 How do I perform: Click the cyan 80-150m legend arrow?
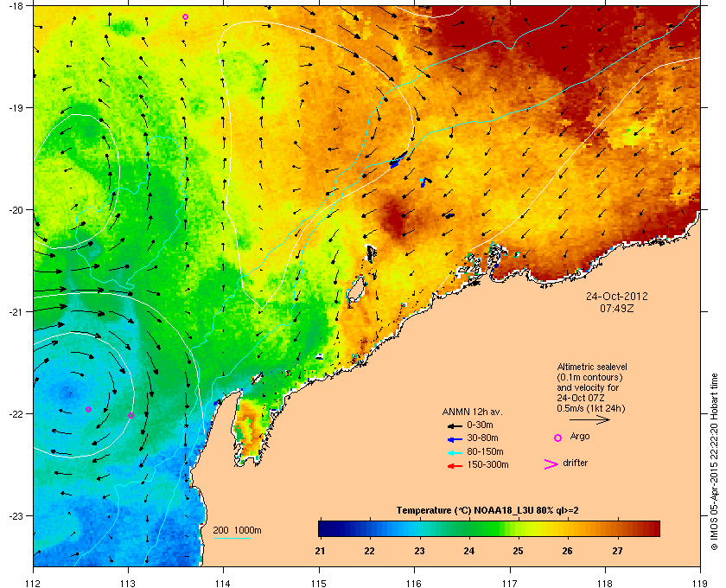coord(455,452)
